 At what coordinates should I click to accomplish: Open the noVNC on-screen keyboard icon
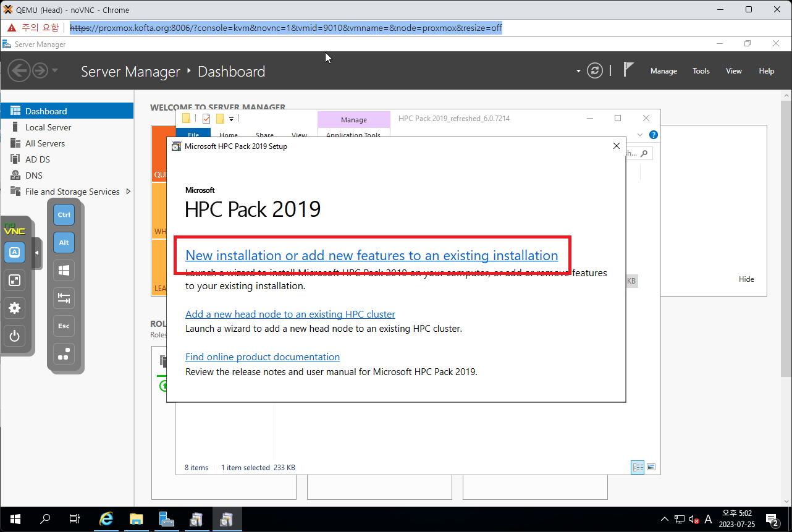click(x=15, y=252)
